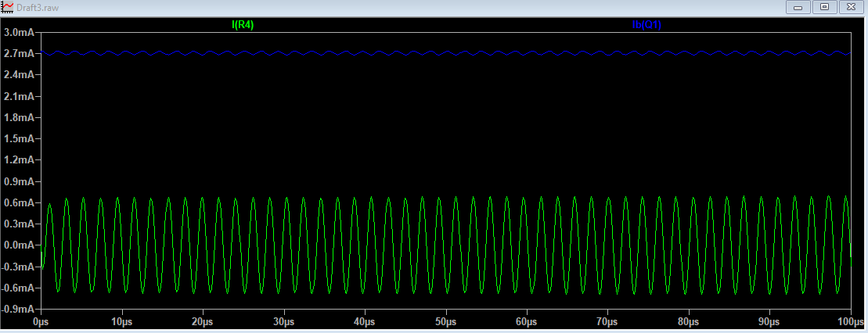Click the 30µs time axis label
The width and height of the screenshot is (868, 333).
tap(284, 321)
